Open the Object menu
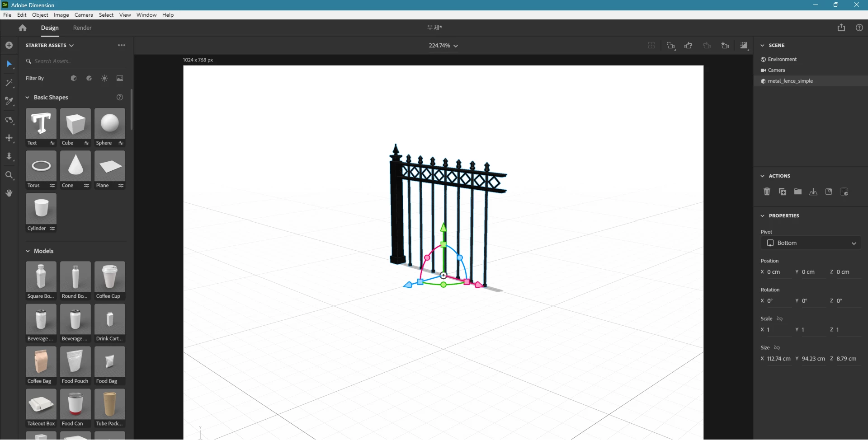Image resolution: width=868 pixels, height=440 pixels. pos(40,15)
